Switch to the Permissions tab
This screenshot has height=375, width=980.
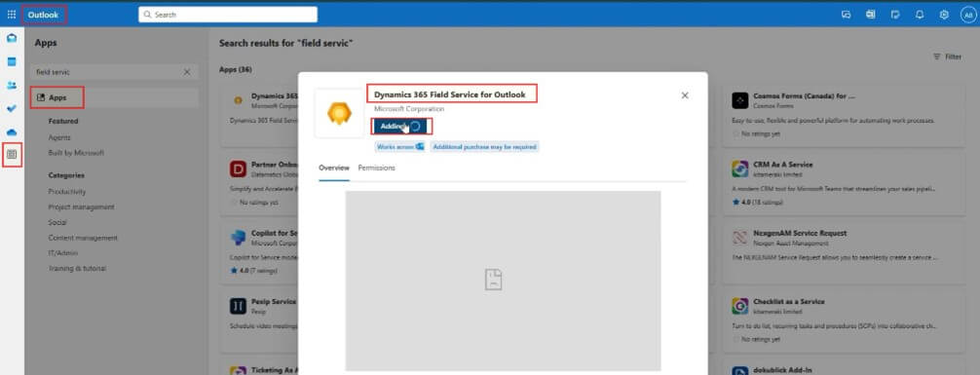coord(376,169)
